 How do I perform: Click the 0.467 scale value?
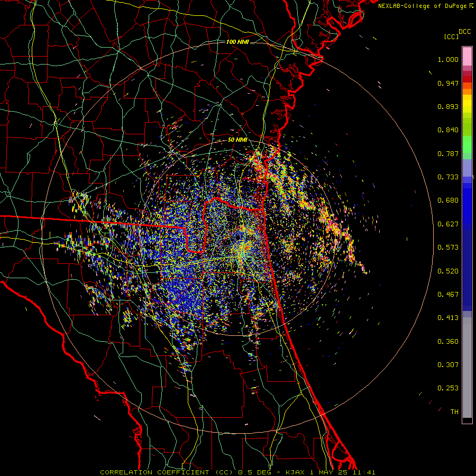[448, 295]
